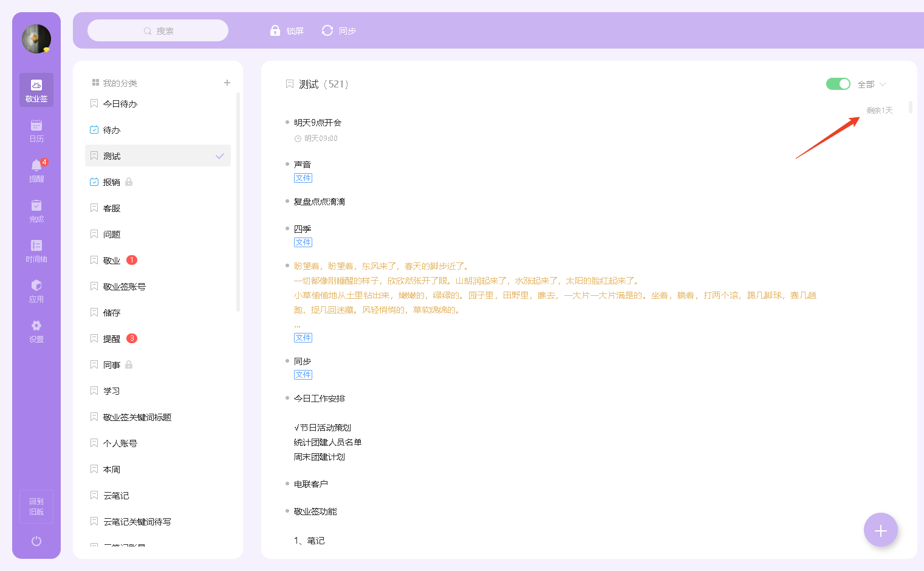Select the 测试 category
The height and width of the screenshot is (571, 924).
click(158, 156)
